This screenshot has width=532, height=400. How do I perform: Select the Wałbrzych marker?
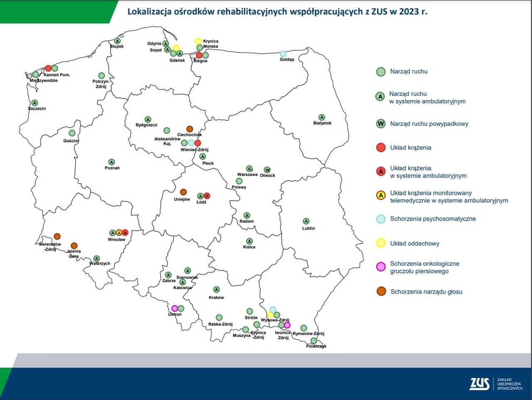96,258
